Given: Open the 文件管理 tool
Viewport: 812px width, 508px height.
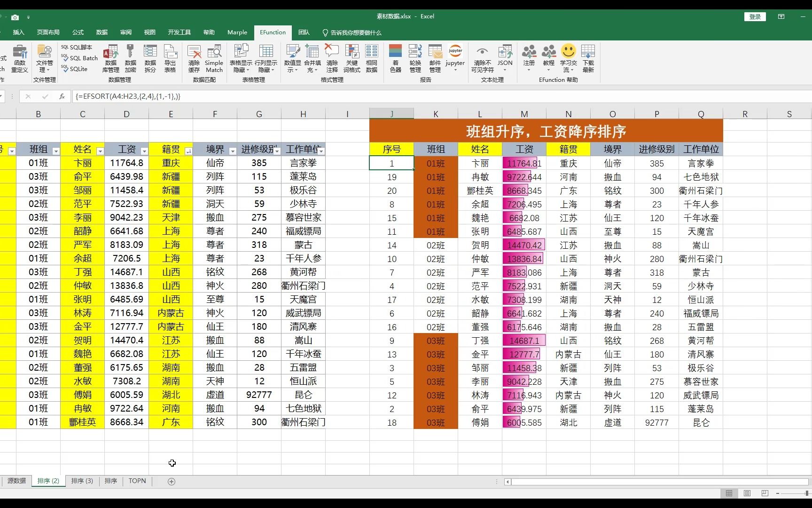Looking at the screenshot, I should [45, 58].
